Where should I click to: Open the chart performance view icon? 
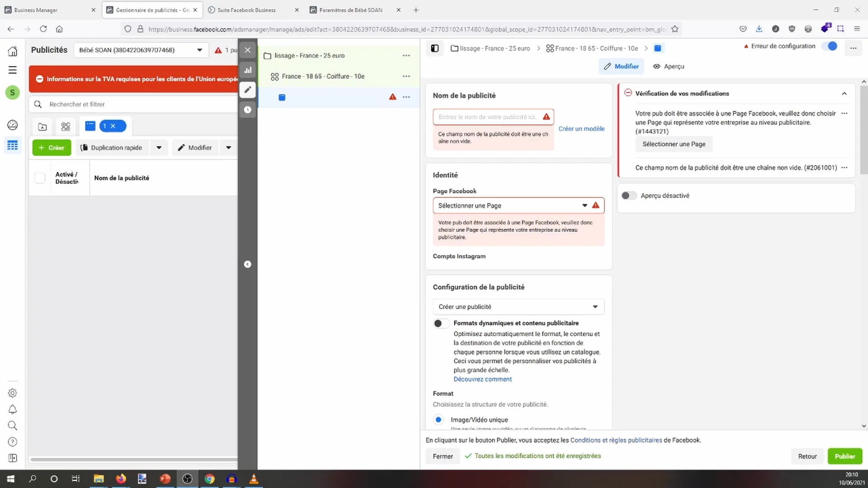[248, 70]
